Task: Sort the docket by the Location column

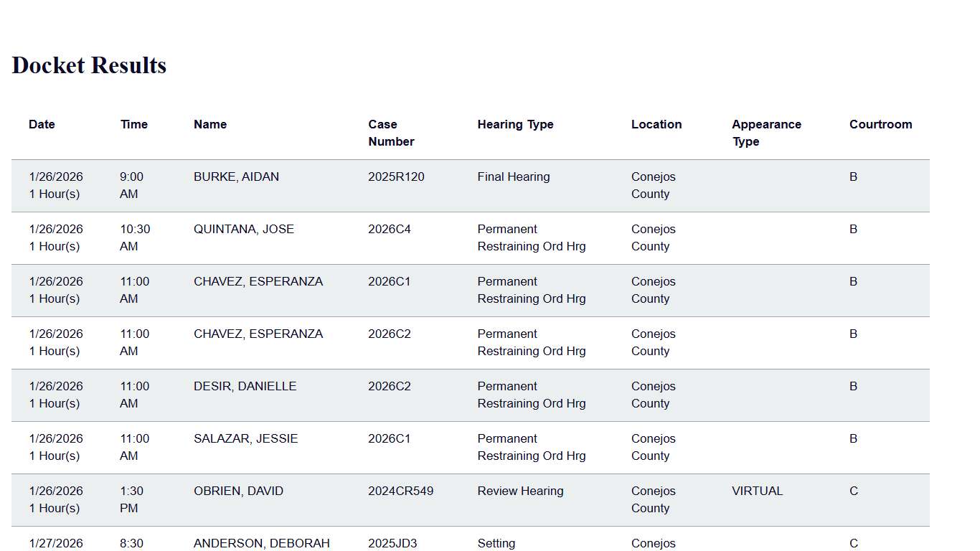Action: pos(656,124)
